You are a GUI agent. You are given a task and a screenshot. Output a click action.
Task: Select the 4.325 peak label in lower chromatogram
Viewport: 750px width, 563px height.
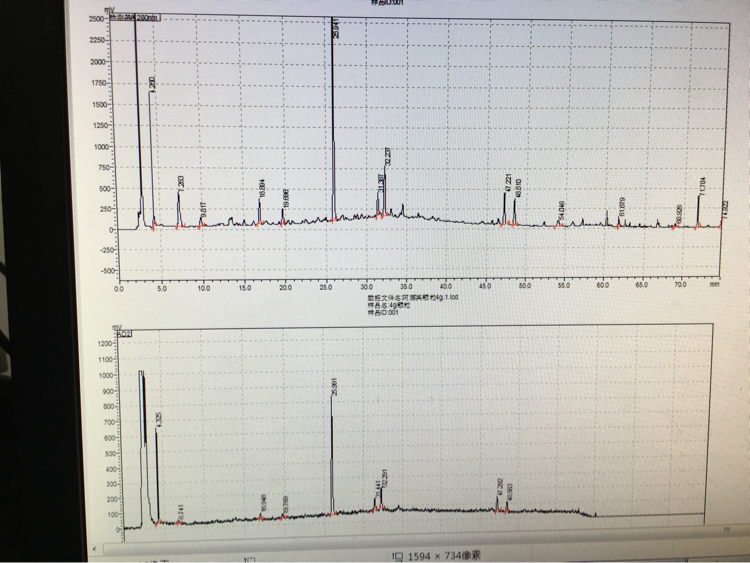point(159,419)
